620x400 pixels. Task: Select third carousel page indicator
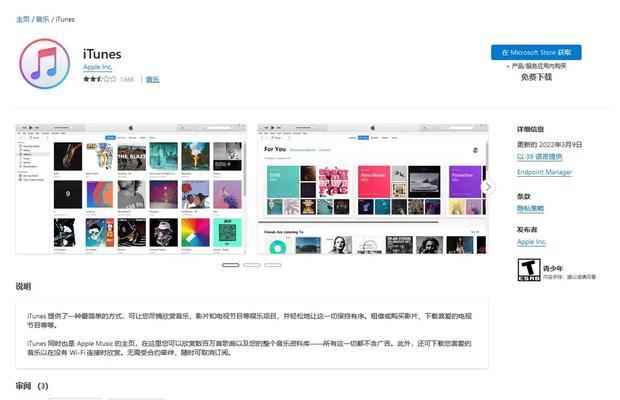tap(273, 265)
